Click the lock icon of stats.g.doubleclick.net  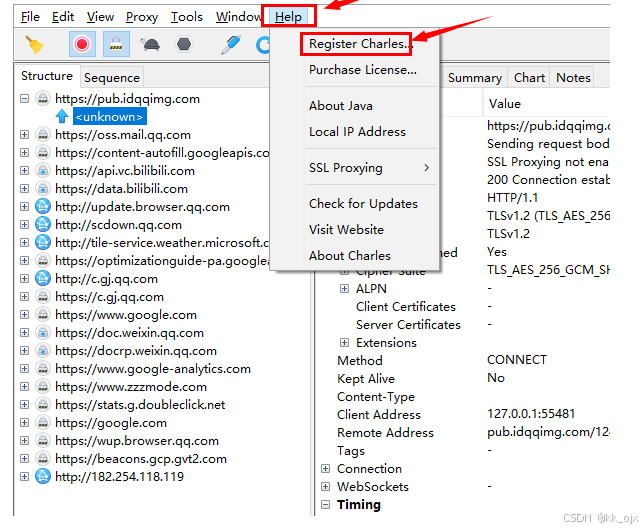tap(43, 405)
